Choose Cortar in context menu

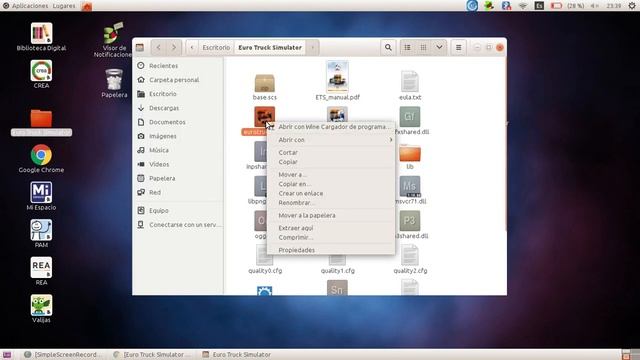[x=331, y=152]
